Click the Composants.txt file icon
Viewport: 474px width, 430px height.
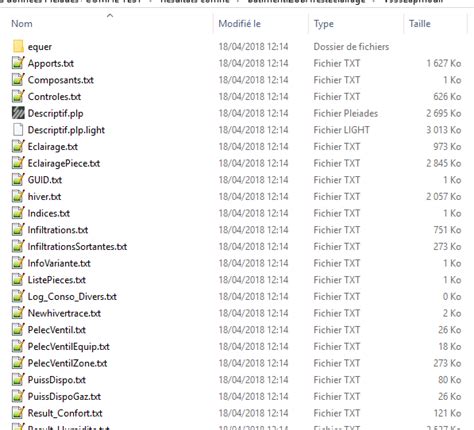[18, 80]
